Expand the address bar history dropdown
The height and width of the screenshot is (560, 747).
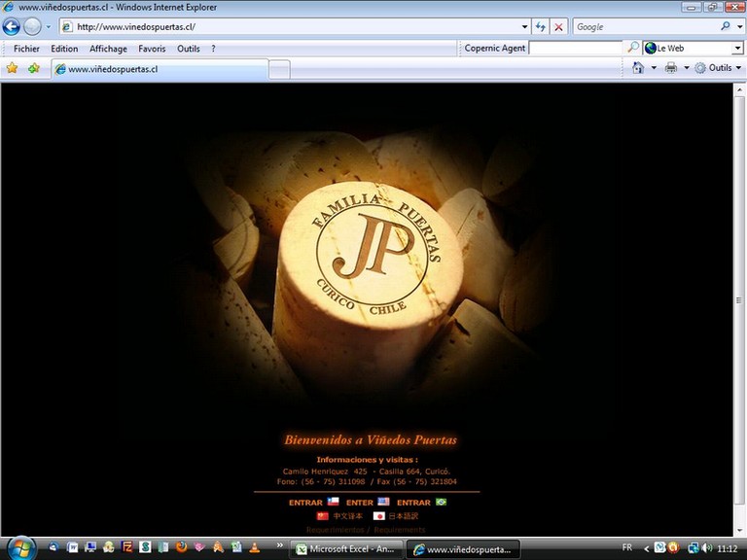pos(525,27)
